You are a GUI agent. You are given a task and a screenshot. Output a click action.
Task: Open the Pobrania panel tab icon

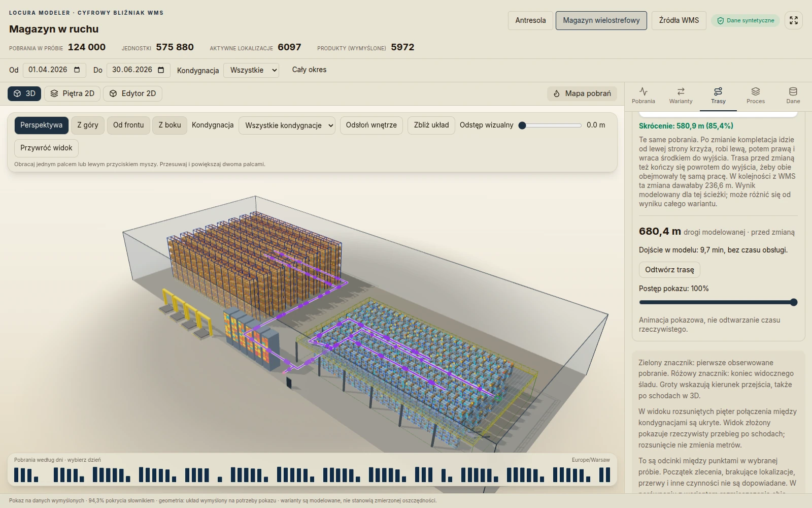coord(644,91)
